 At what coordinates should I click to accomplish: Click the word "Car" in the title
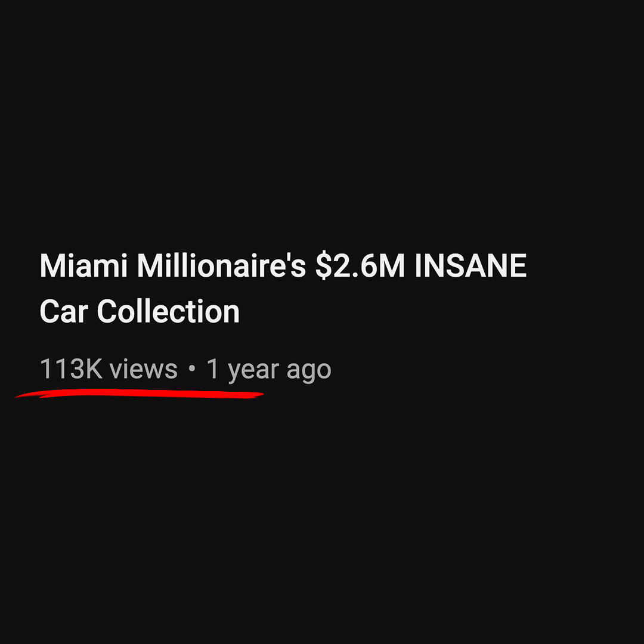64,311
